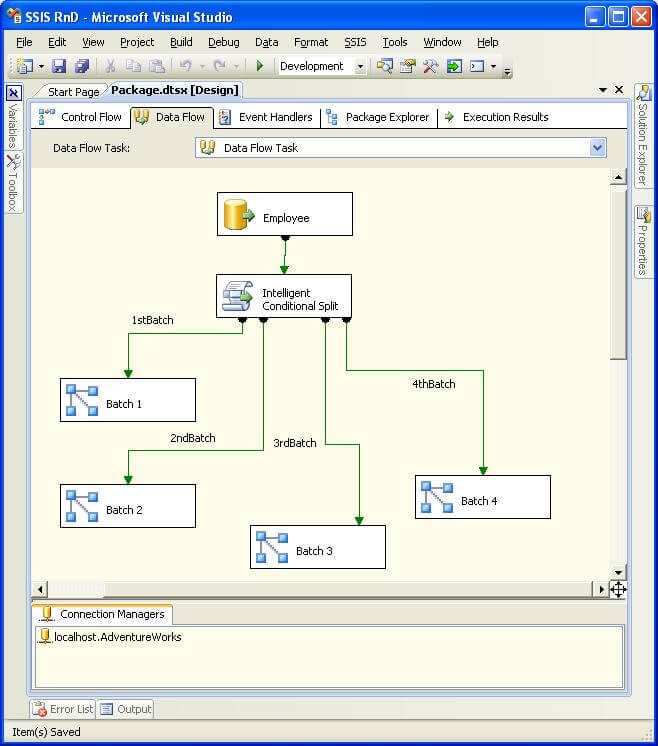The width and height of the screenshot is (658, 746).
Task: Click the localhost.AdventureWorks connection manager icon
Action: pos(45,636)
